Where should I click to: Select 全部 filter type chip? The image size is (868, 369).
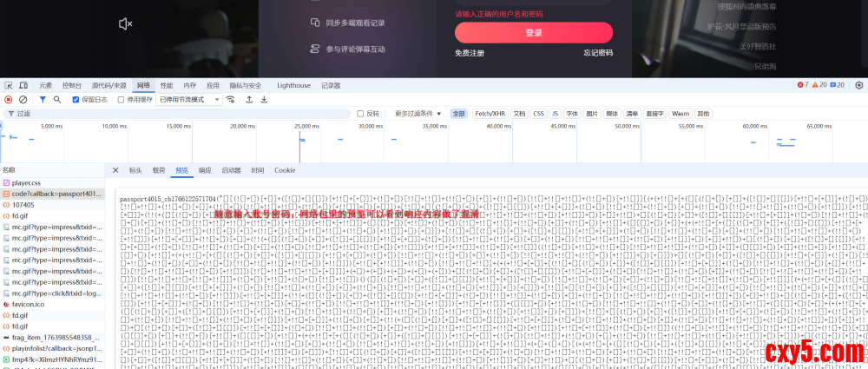(x=459, y=114)
